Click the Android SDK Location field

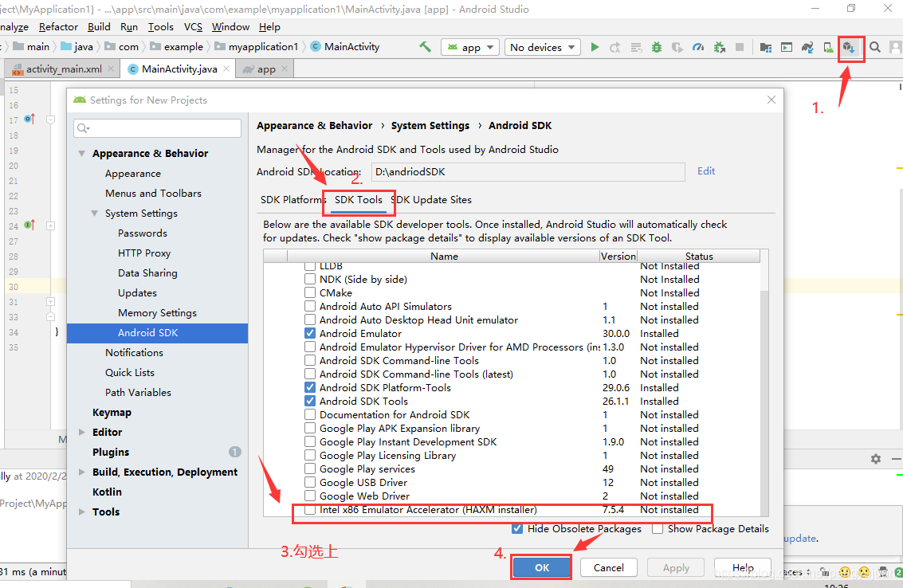click(x=528, y=171)
